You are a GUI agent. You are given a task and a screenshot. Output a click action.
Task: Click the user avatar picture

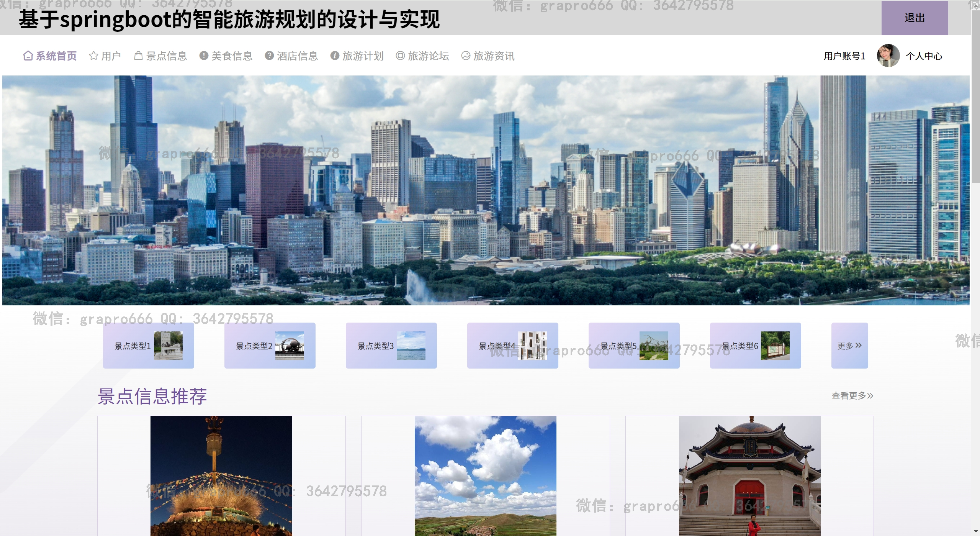[888, 56]
